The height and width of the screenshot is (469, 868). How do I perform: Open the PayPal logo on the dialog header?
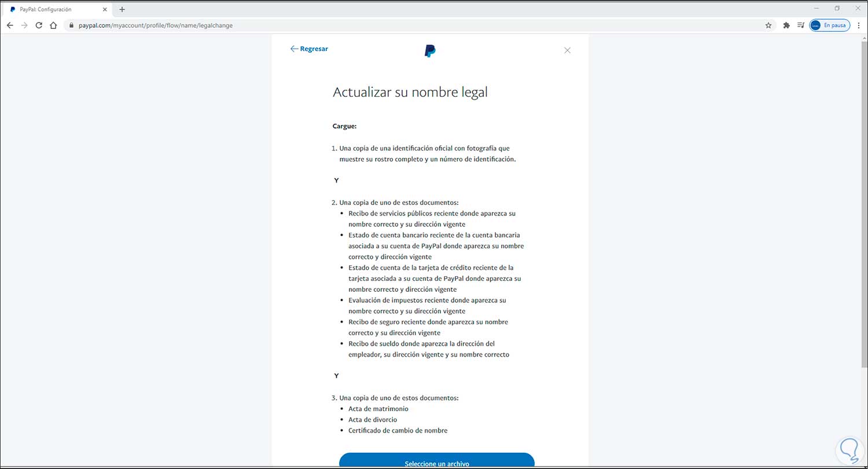429,50
